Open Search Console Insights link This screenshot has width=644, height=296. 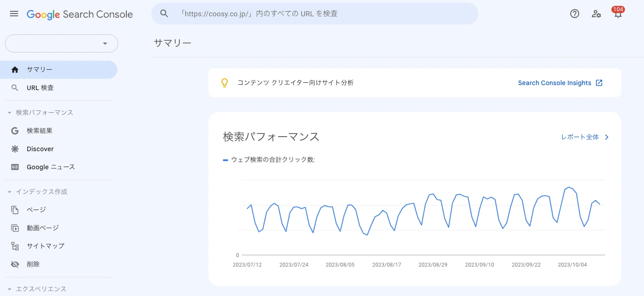(555, 83)
